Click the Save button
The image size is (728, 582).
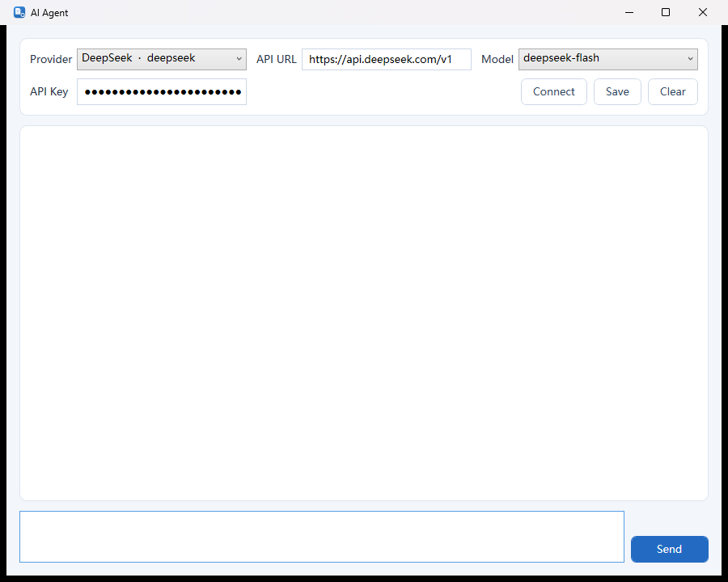617,91
